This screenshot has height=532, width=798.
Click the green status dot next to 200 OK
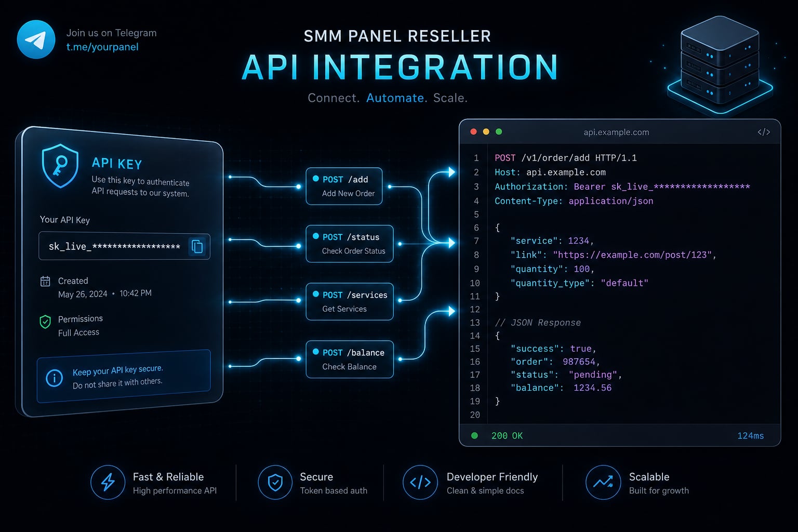[474, 435]
